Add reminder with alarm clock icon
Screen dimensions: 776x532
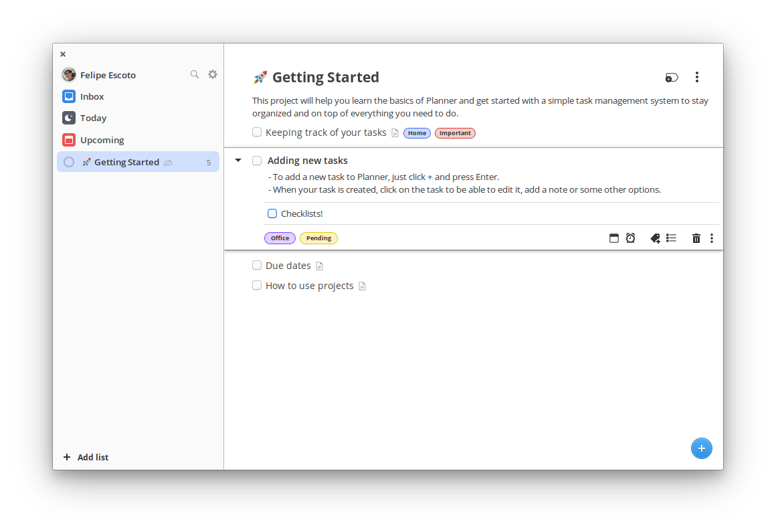630,238
